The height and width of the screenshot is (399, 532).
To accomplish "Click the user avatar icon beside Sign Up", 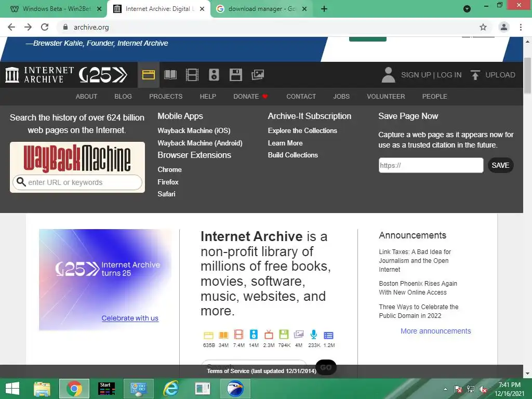I will (x=388, y=75).
